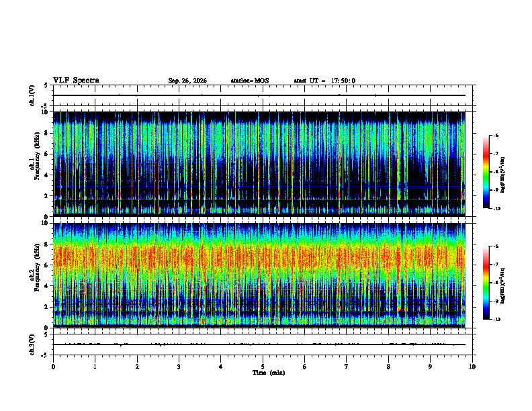Click the VLF Spectra plot title
Screen dimensions: 532x411
(76, 81)
